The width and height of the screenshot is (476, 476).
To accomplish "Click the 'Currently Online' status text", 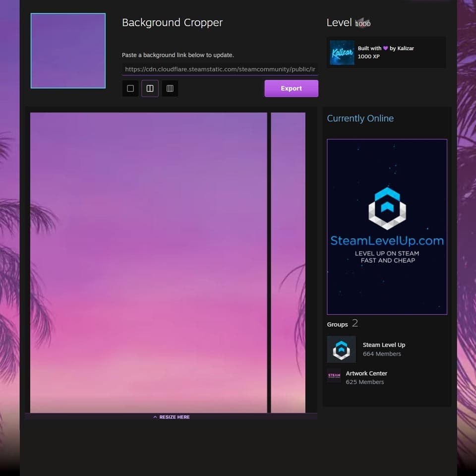I will [360, 119].
